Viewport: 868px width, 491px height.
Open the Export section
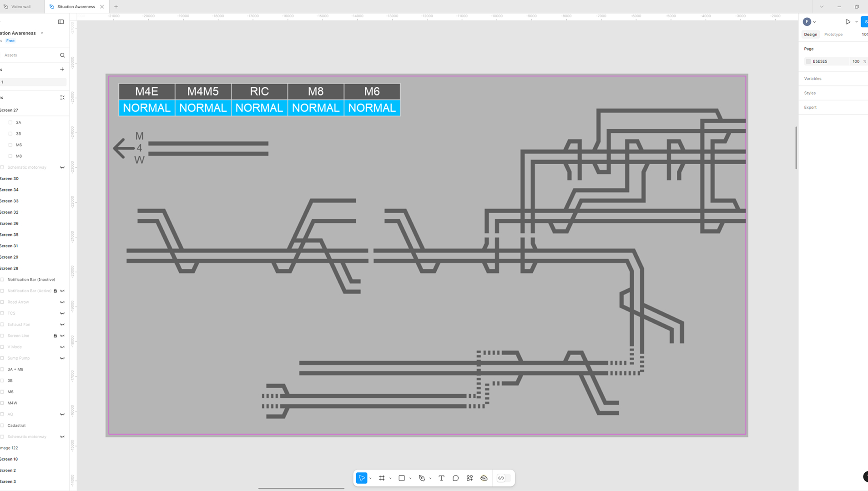pyautogui.click(x=810, y=108)
